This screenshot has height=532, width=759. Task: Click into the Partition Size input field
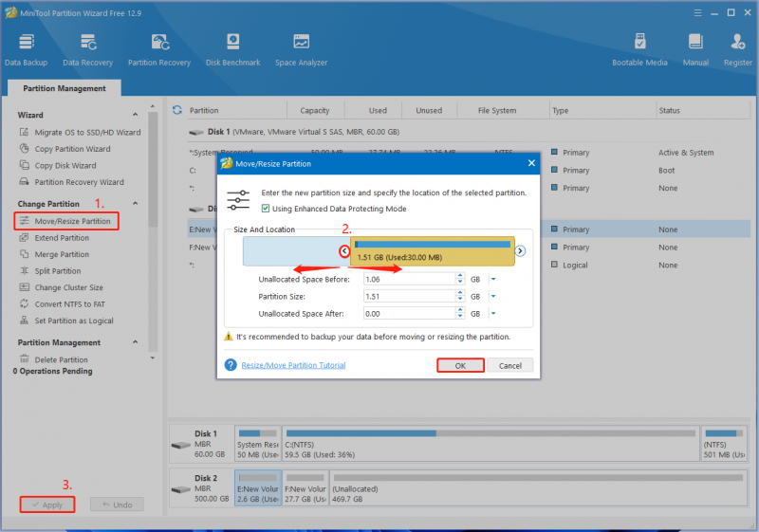click(409, 297)
